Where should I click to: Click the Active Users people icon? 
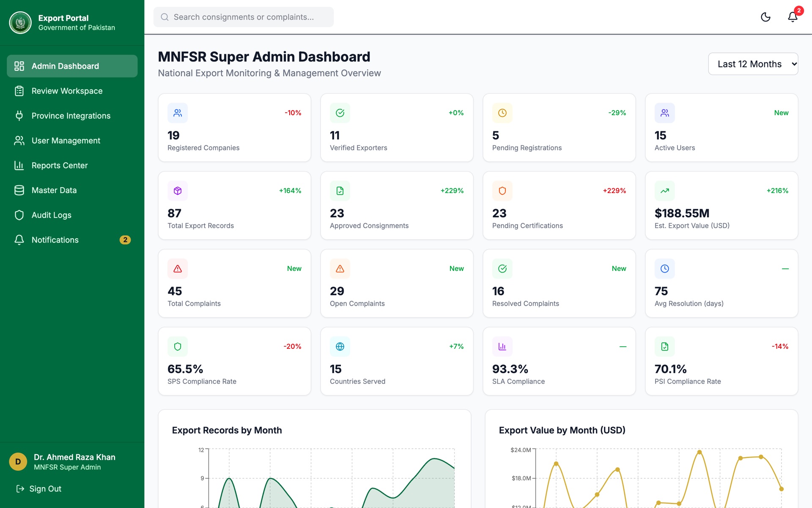[x=665, y=113]
